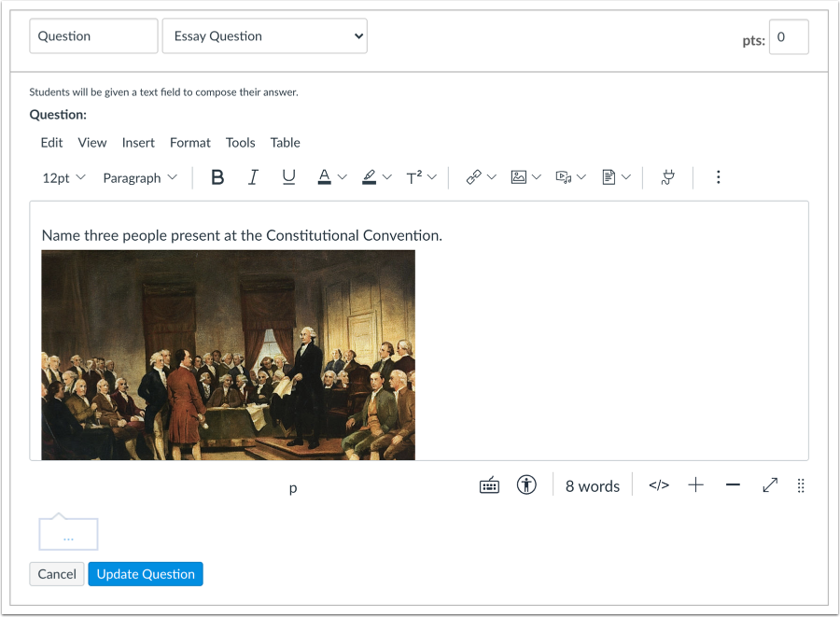Open the Insert menu
The width and height of the screenshot is (840, 617).
tap(138, 142)
